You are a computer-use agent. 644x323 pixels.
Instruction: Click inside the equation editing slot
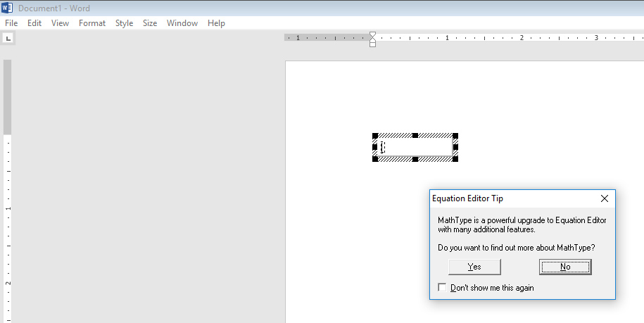pos(383,147)
